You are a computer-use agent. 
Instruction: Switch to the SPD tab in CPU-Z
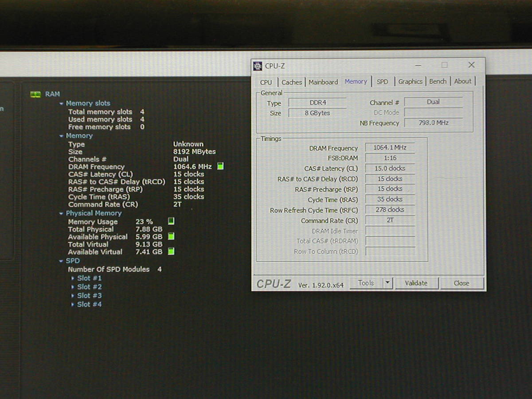(x=383, y=82)
